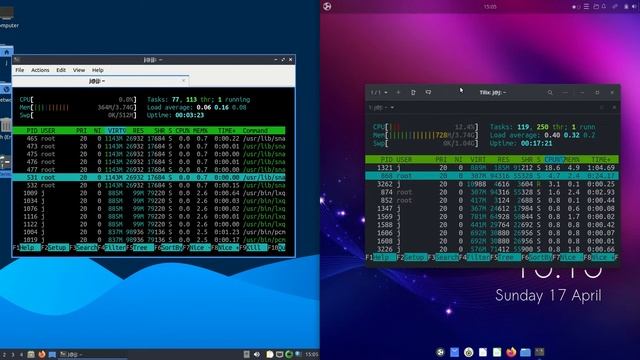Viewport: 640px width, 360px height.
Task: Open the Edit menu in the left terminal
Action: coord(61,70)
